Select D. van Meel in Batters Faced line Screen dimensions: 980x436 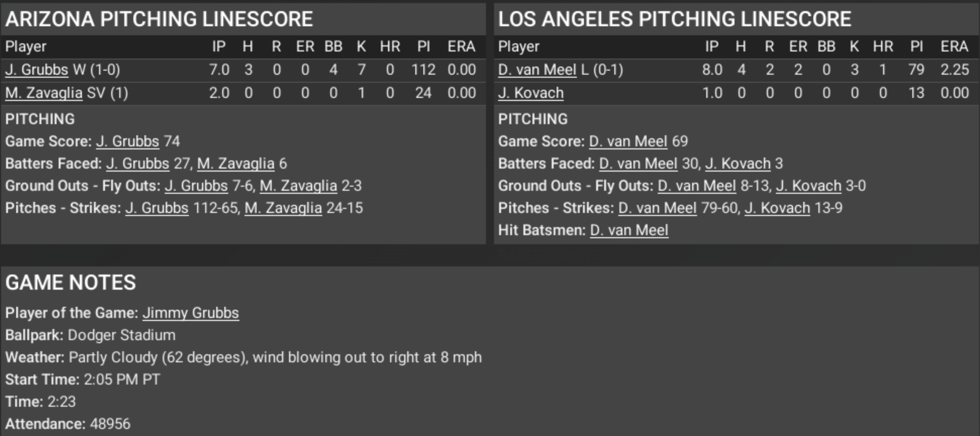638,163
